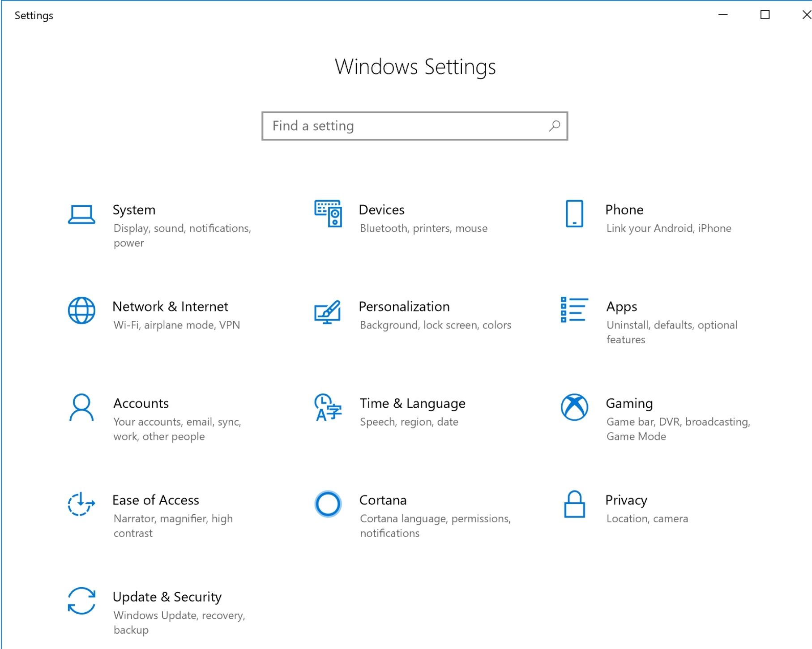Viewport: 812px width, 649px height.
Task: Go to Network & Internet title text
Action: pyautogui.click(x=170, y=307)
